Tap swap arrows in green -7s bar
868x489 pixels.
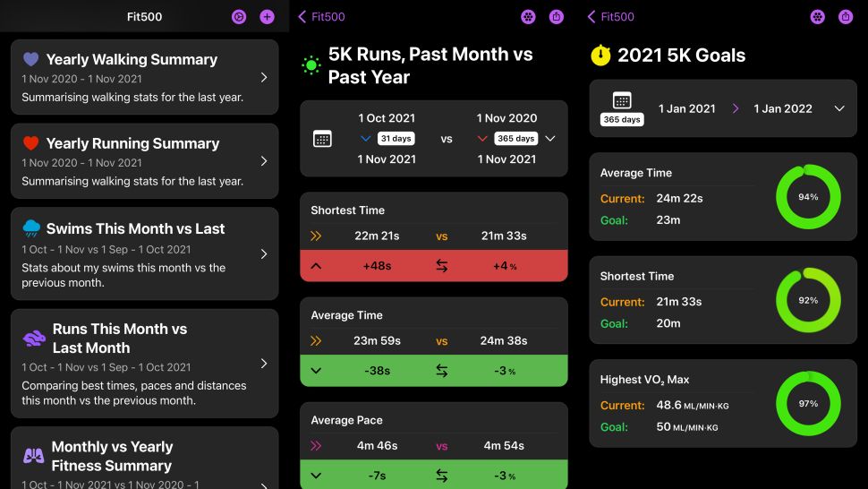point(441,476)
